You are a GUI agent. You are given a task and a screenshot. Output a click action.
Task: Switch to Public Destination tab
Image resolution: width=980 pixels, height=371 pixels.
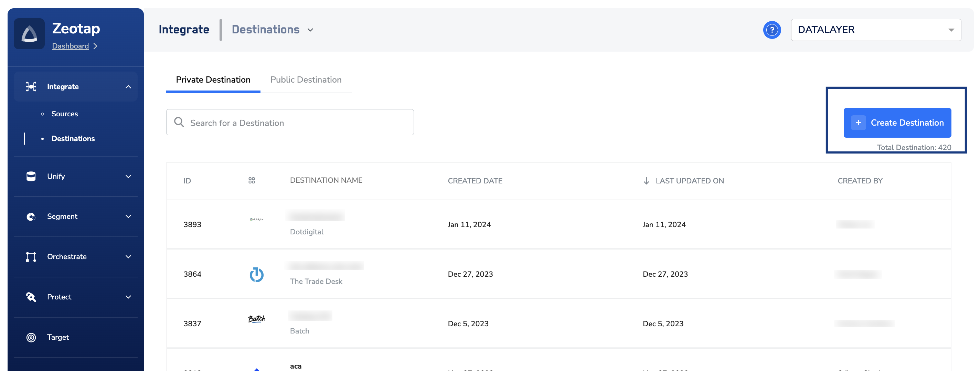coord(306,79)
